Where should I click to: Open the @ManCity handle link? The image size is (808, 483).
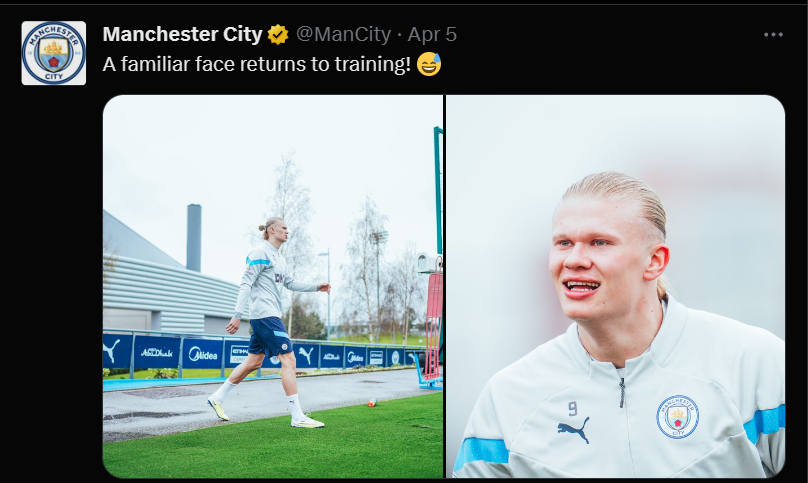click(x=343, y=35)
